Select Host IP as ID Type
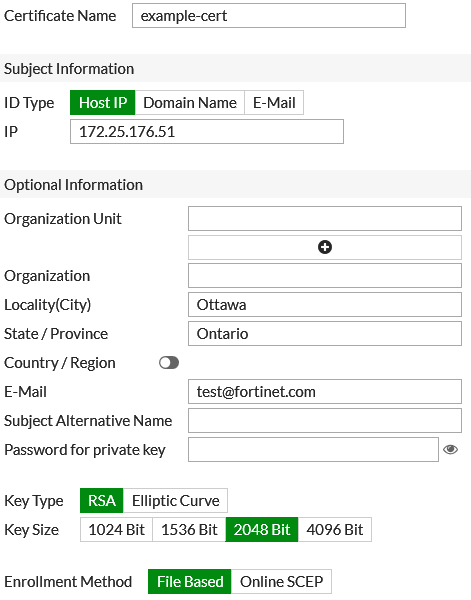 103,103
